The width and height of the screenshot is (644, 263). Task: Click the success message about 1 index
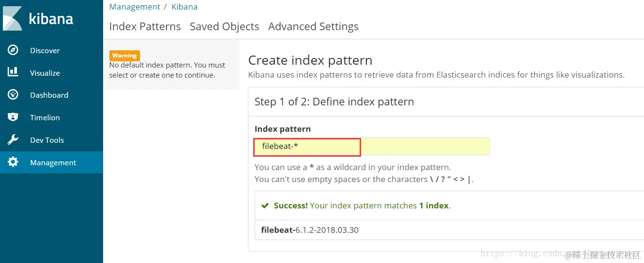[362, 206]
